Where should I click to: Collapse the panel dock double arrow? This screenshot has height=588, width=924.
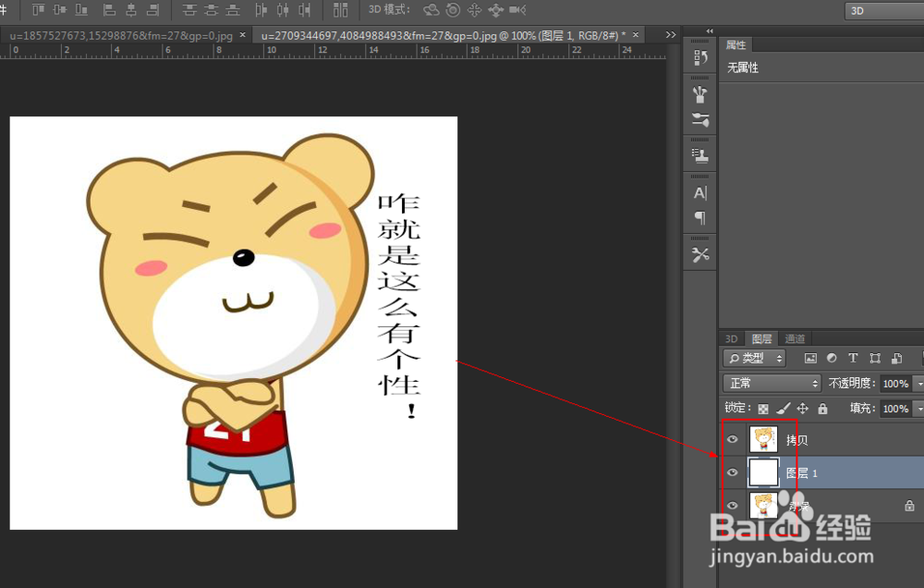click(710, 31)
